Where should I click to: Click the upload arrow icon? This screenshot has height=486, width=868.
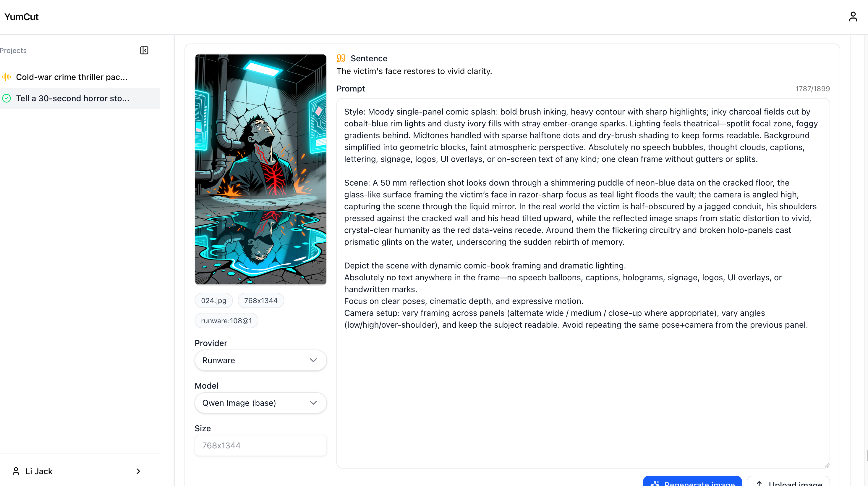coord(759,483)
